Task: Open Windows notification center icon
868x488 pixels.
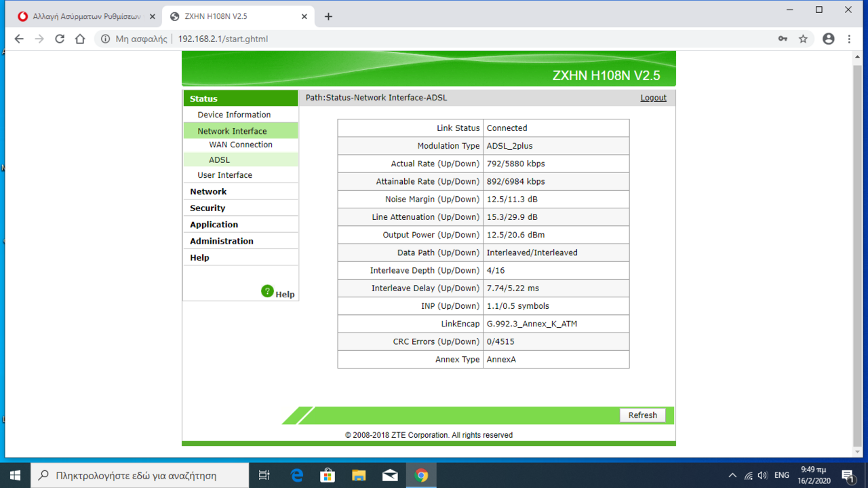Action: click(x=848, y=475)
